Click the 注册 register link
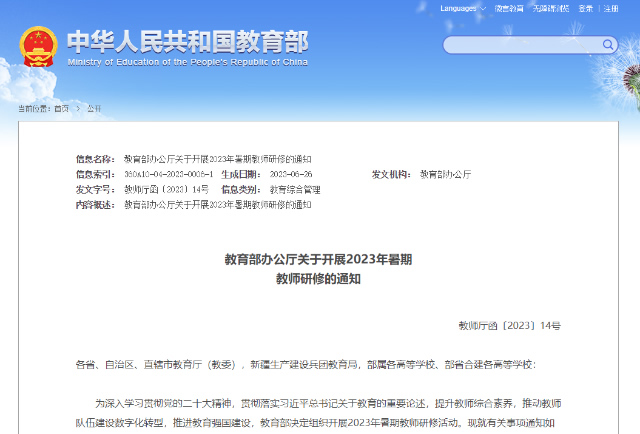The width and height of the screenshot is (640, 434). click(611, 8)
